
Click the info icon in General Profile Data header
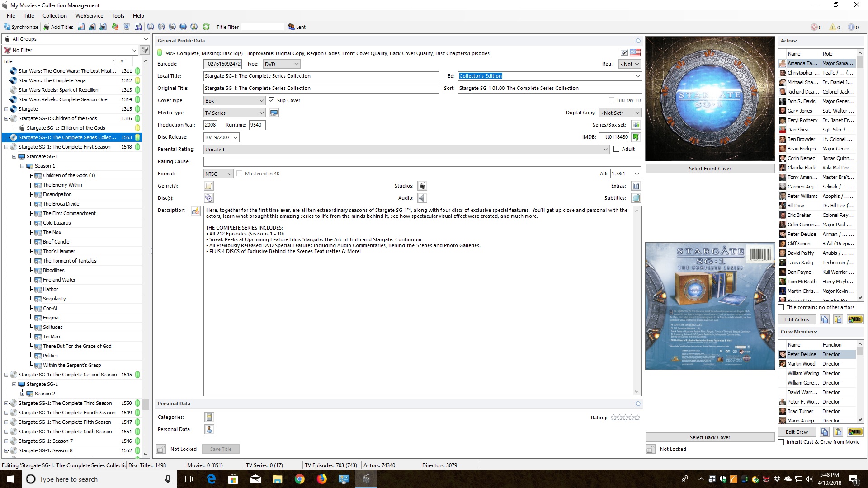click(638, 41)
